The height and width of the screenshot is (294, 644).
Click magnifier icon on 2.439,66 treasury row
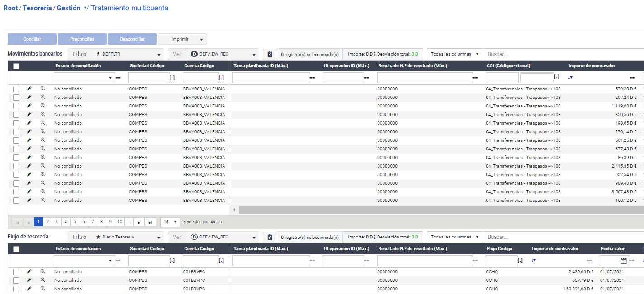[43, 271]
